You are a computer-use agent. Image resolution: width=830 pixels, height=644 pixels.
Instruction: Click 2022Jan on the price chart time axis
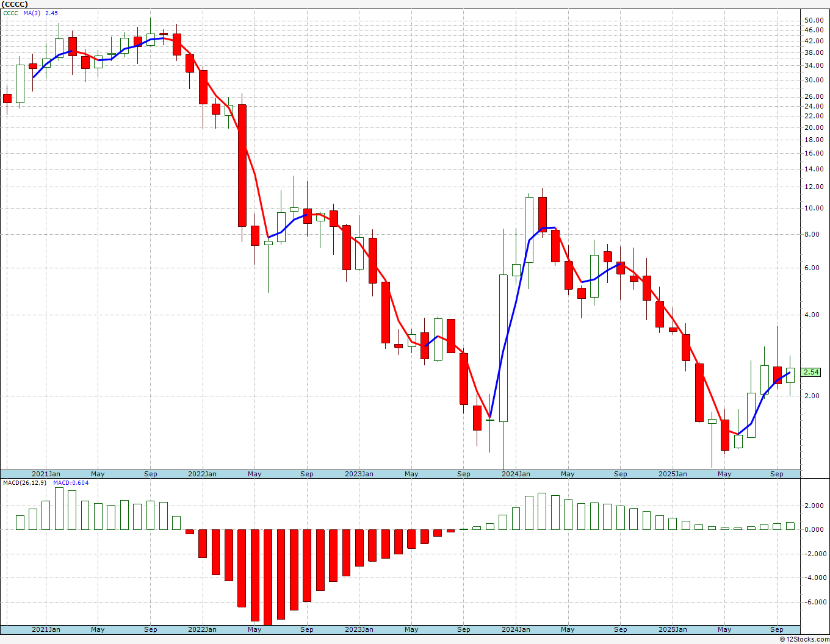(x=203, y=474)
